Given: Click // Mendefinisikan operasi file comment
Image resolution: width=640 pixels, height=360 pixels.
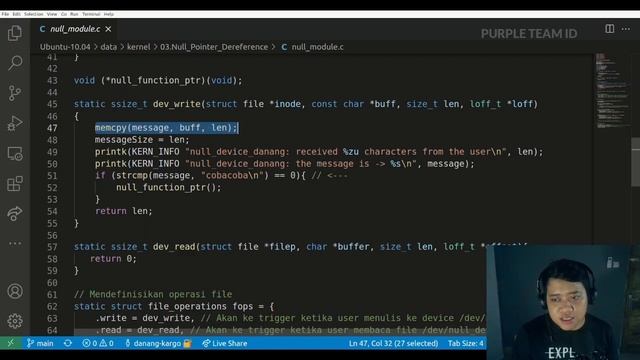Looking at the screenshot, I should pos(153,294).
